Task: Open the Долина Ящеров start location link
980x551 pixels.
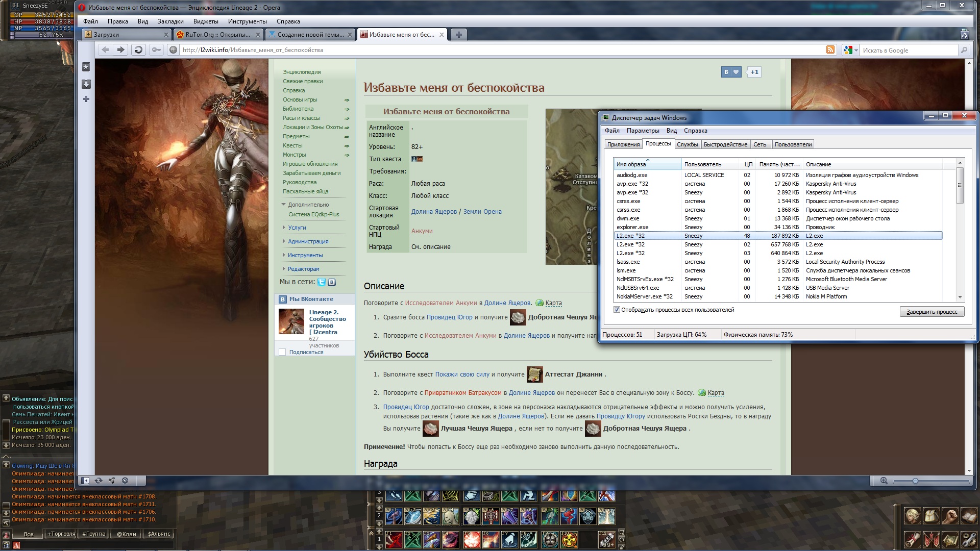Action: [x=434, y=212]
